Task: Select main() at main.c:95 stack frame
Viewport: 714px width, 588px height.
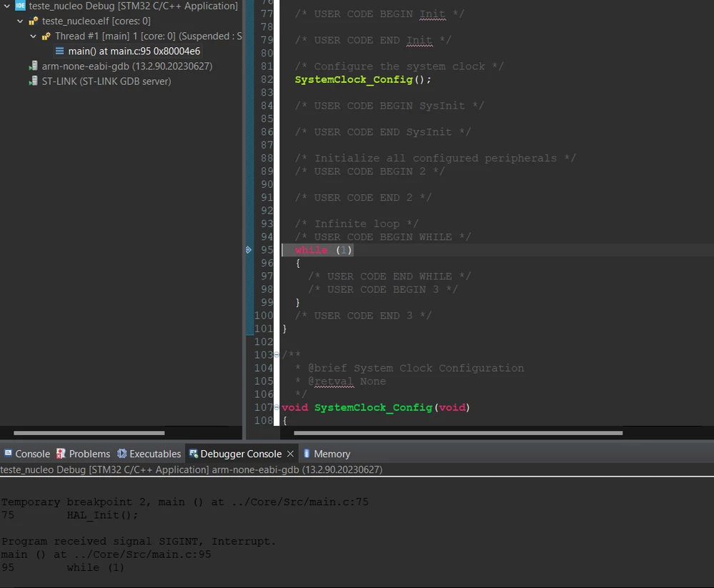Action: coord(134,51)
